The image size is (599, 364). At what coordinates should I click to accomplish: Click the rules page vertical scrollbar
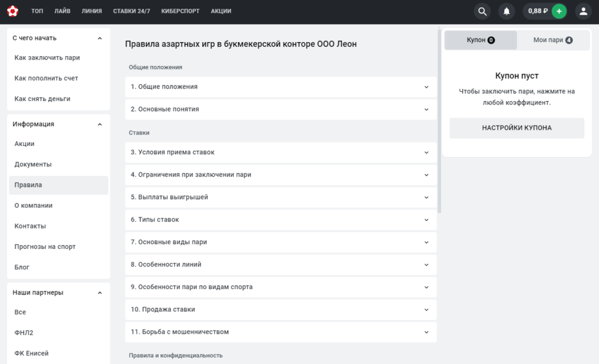click(440, 120)
